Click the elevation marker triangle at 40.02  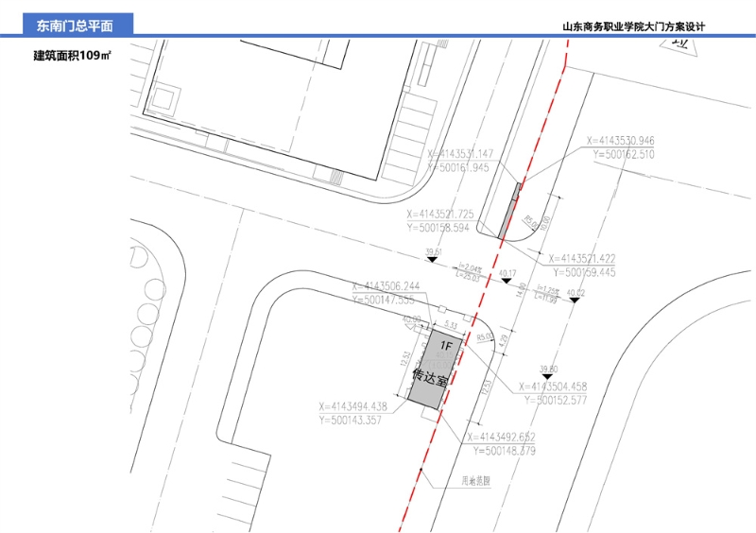tap(575, 300)
